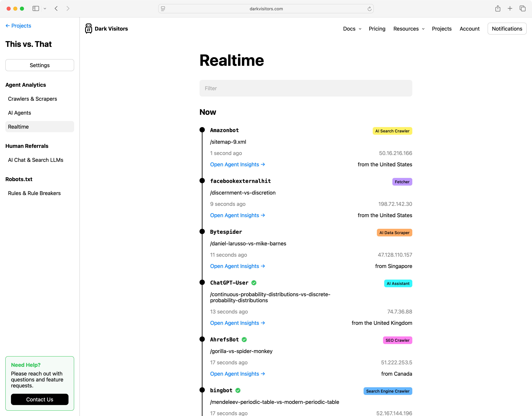Open AI Agents sidebar item
The width and height of the screenshot is (532, 416).
click(x=19, y=113)
